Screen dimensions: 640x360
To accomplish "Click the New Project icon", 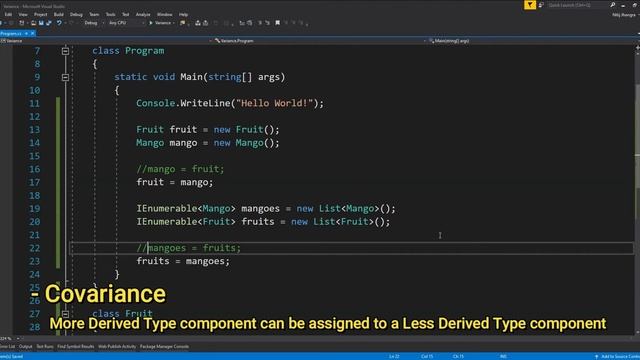I will point(21,23).
